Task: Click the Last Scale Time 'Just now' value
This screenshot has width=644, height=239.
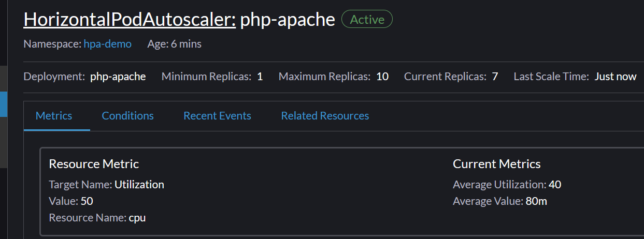Action: pos(615,77)
